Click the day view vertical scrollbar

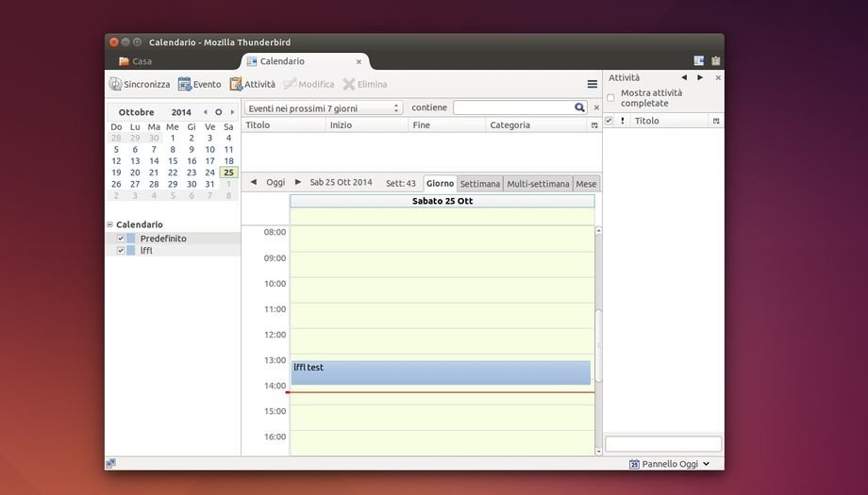tap(598, 339)
